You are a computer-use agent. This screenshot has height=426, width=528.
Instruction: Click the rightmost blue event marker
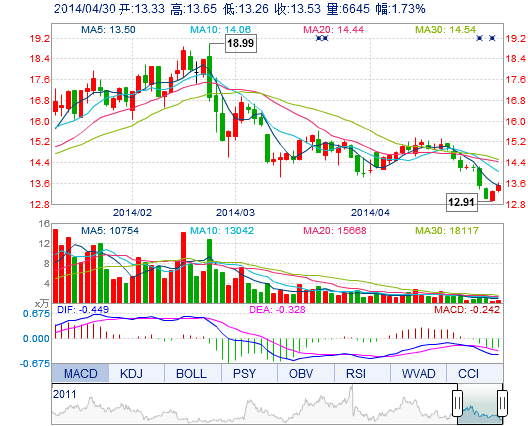pos(492,38)
